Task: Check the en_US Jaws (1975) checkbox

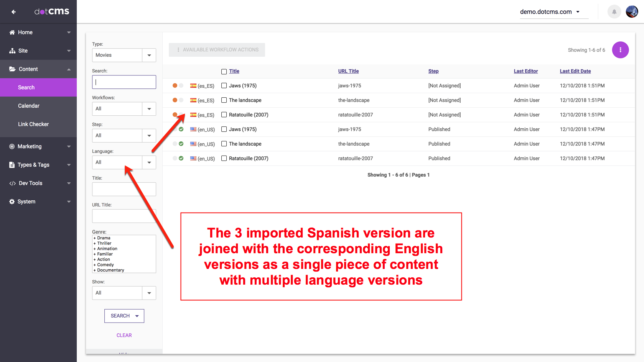Action: click(x=224, y=129)
